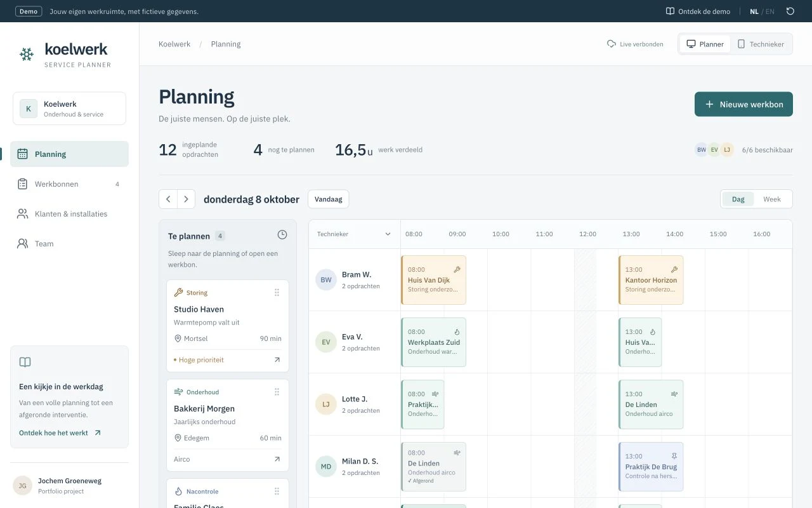This screenshot has width=812, height=508.
Task: Click the clock icon in Te plannen
Action: pos(282,235)
